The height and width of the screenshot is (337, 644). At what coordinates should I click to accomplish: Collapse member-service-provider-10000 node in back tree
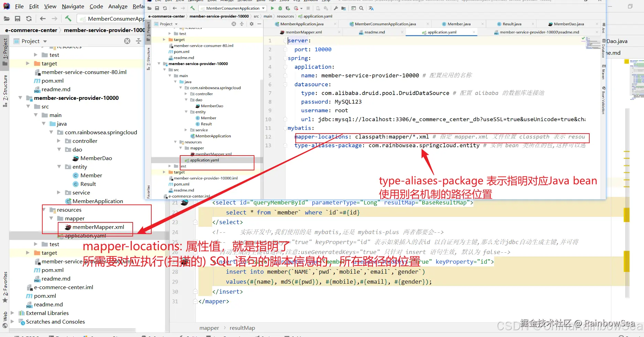point(21,98)
